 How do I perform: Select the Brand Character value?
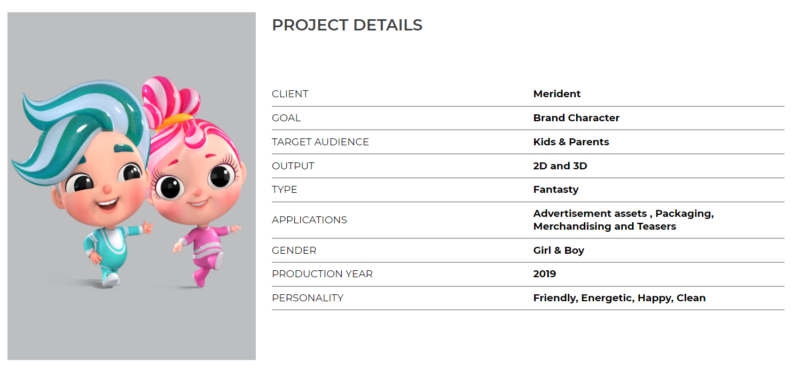pyautogui.click(x=576, y=118)
